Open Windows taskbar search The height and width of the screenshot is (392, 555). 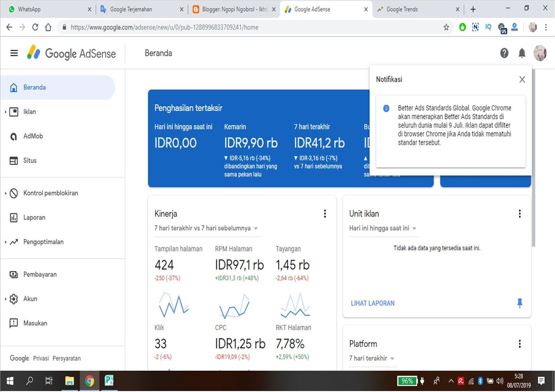click(30, 381)
